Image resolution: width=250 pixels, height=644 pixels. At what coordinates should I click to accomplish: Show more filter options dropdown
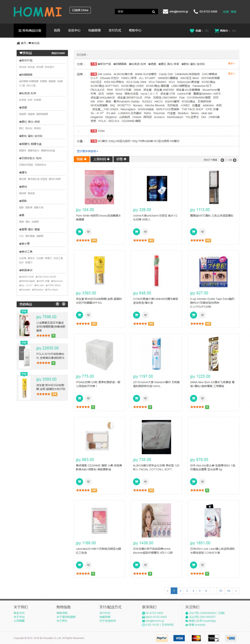pos(88,151)
